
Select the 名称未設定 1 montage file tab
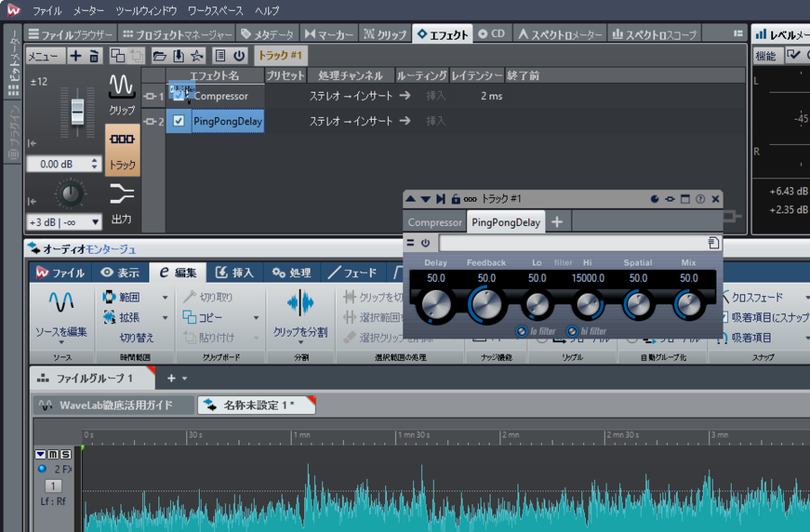(256, 405)
